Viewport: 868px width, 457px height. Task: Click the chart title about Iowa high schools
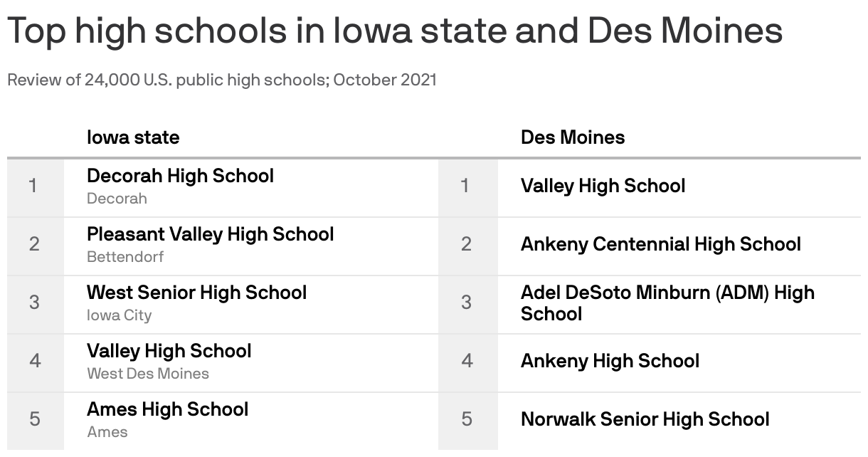coord(395,32)
